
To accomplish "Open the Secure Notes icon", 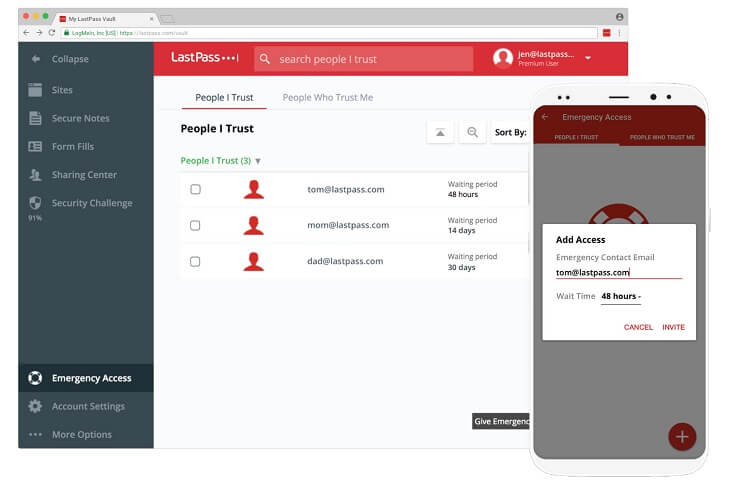I will point(35,118).
